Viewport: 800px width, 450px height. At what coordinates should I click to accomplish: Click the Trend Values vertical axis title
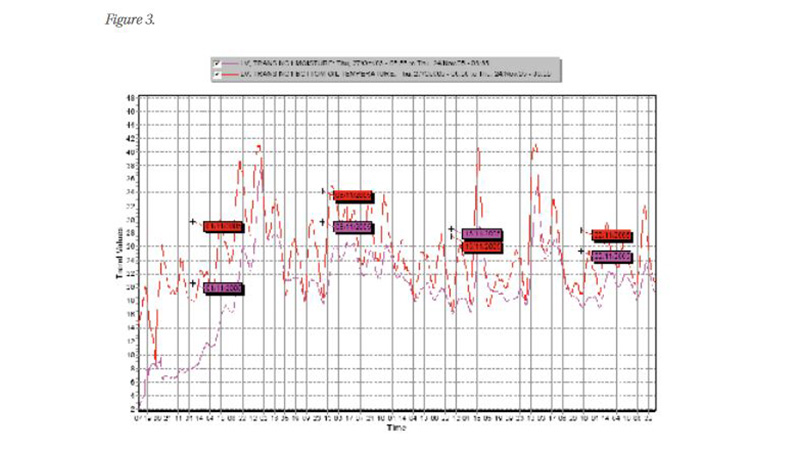[x=117, y=251]
